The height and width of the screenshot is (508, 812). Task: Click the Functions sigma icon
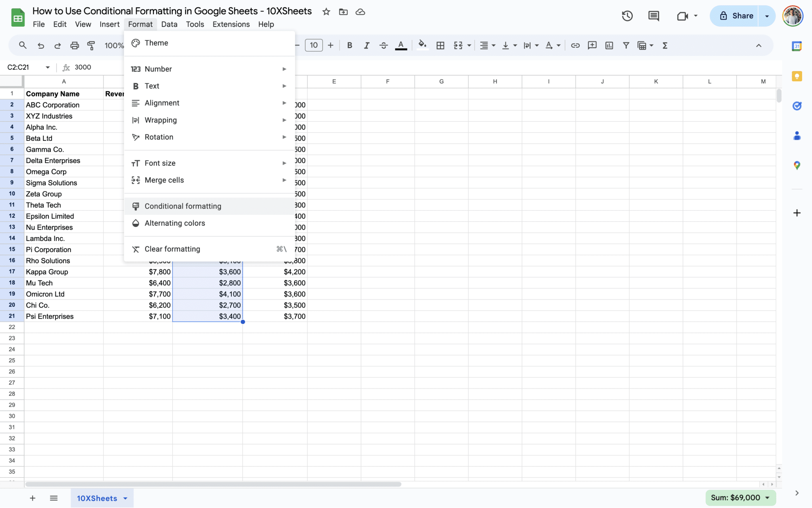[665, 46]
